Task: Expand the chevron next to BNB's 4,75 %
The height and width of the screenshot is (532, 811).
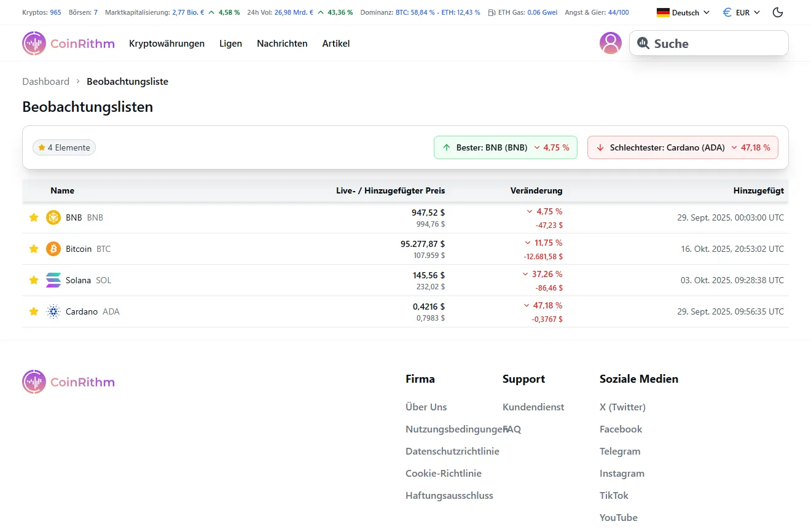Action: tap(527, 211)
